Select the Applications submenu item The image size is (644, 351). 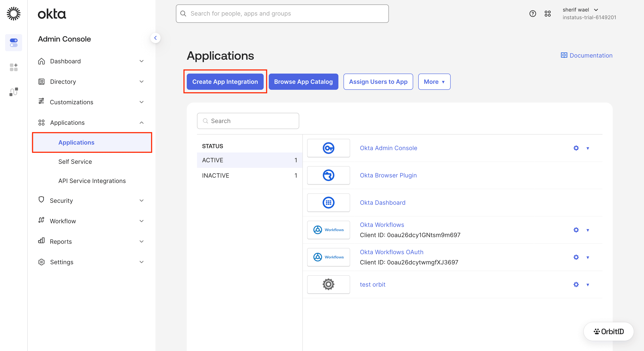[92, 142]
